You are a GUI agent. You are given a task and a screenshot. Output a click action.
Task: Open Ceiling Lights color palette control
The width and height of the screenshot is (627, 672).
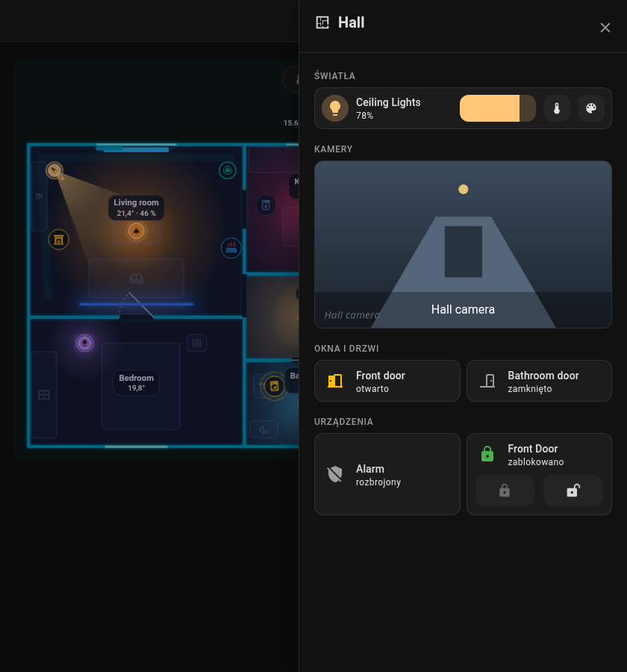pyautogui.click(x=591, y=108)
